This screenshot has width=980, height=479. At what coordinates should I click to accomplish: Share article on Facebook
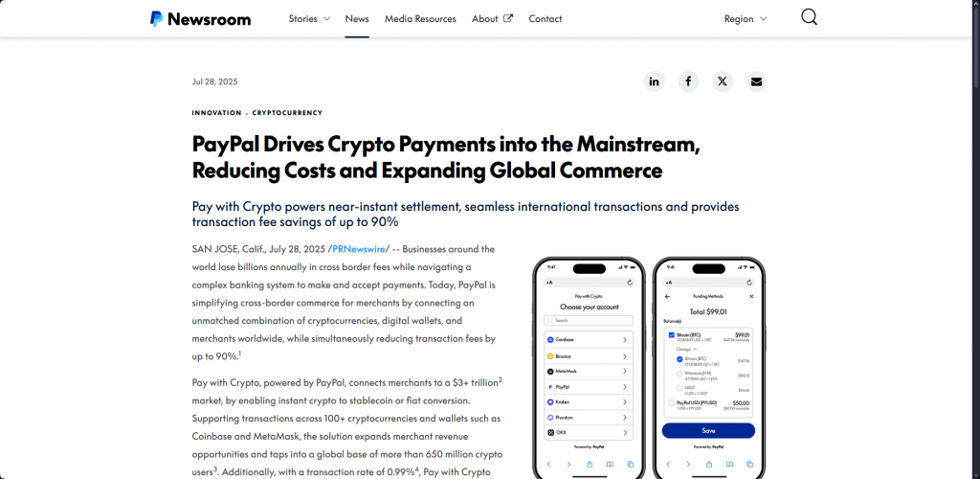[x=688, y=81]
